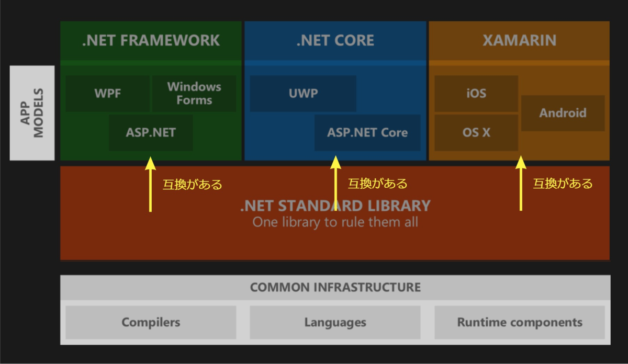Select the Runtime components box
Screen dimensions: 628x364
[520, 323]
